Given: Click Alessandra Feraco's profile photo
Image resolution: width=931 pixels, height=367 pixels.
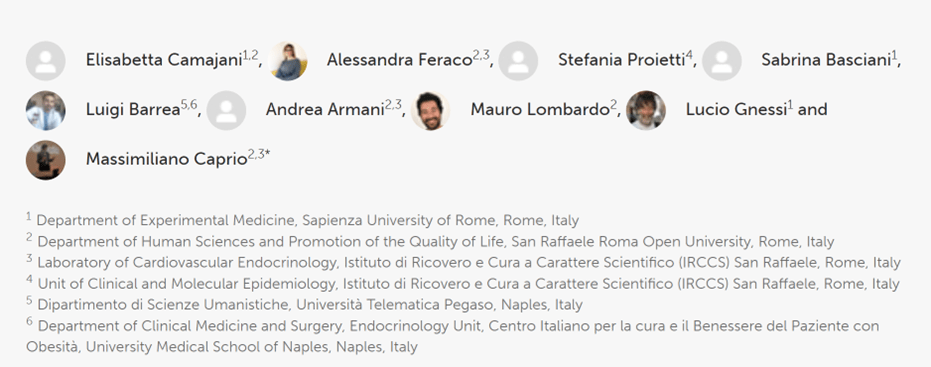Looking at the screenshot, I should click(287, 61).
